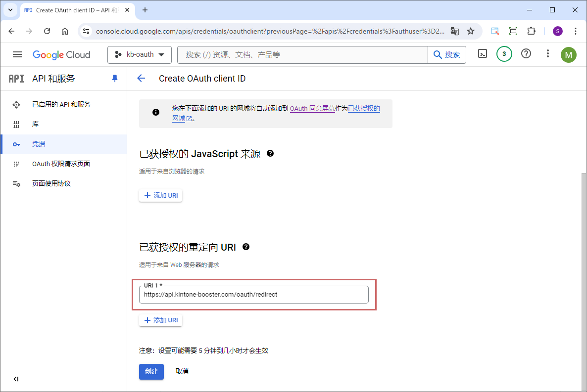Open the browser tab list dropdown

(x=10, y=10)
